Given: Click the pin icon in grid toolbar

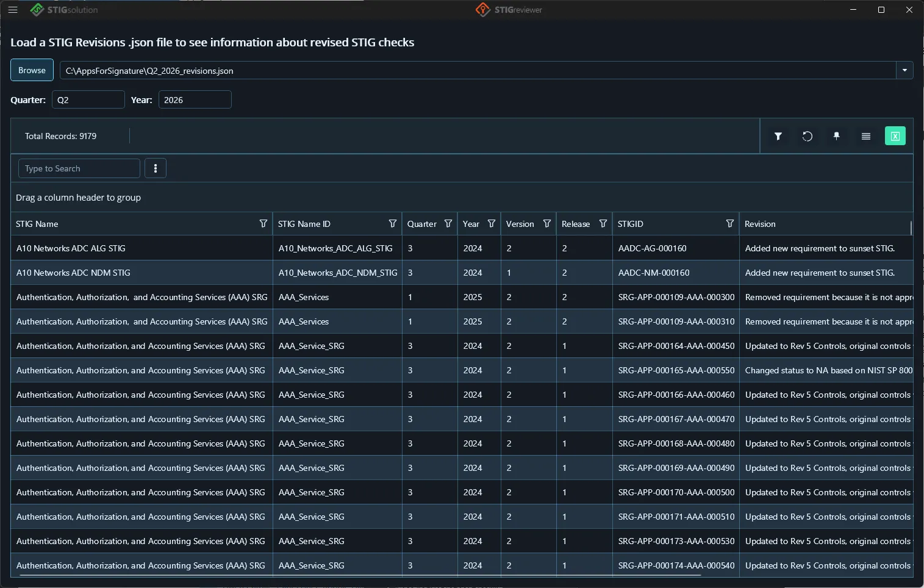Looking at the screenshot, I should click(x=837, y=136).
